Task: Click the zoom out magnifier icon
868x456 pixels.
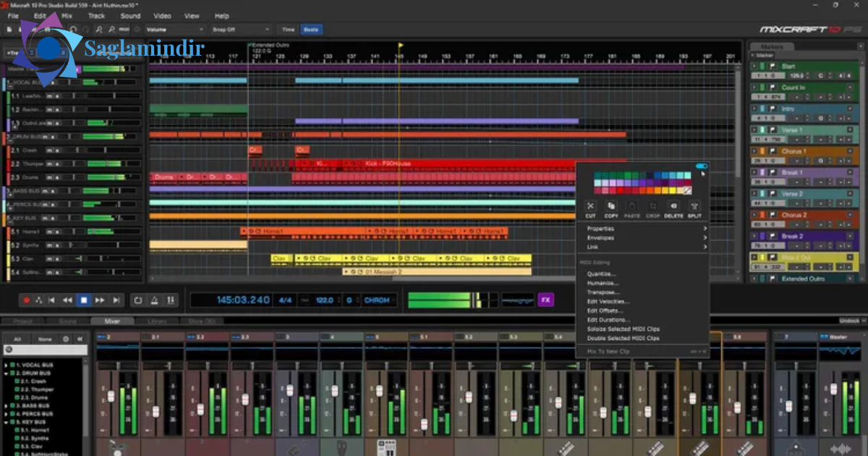Action: point(112,30)
